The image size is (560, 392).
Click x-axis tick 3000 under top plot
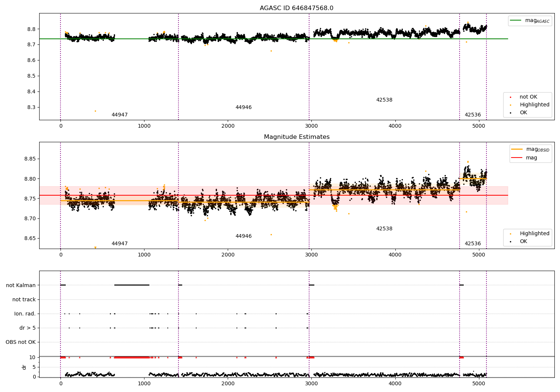click(x=311, y=126)
